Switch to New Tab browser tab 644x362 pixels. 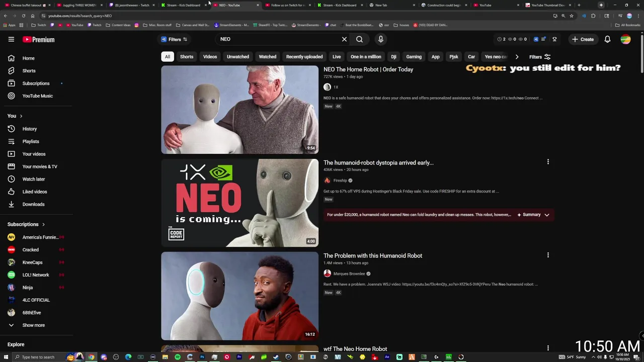coord(391,5)
